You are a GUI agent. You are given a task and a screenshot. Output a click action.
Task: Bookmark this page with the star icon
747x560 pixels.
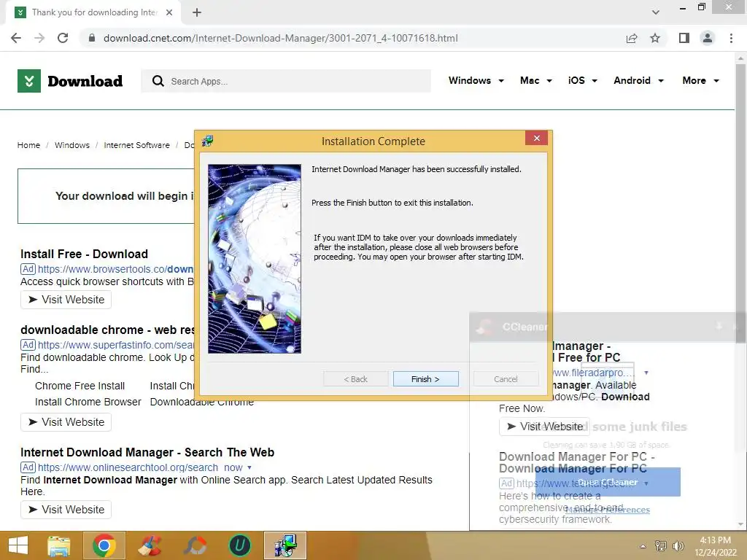[x=655, y=38]
